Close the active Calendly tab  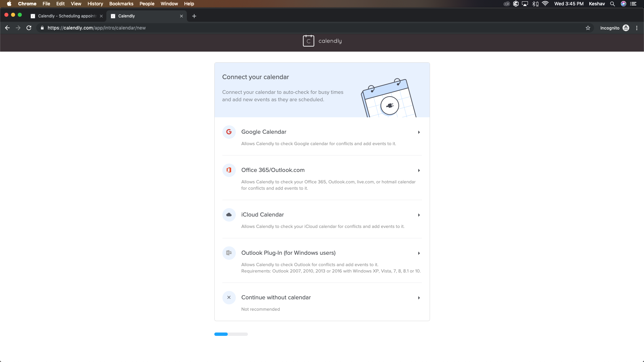click(181, 16)
